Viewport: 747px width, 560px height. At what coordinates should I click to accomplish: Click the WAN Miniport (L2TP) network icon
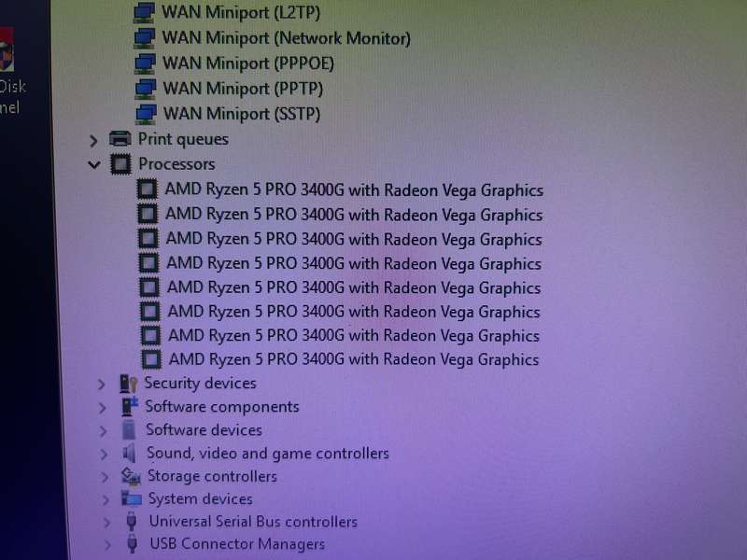tap(144, 13)
